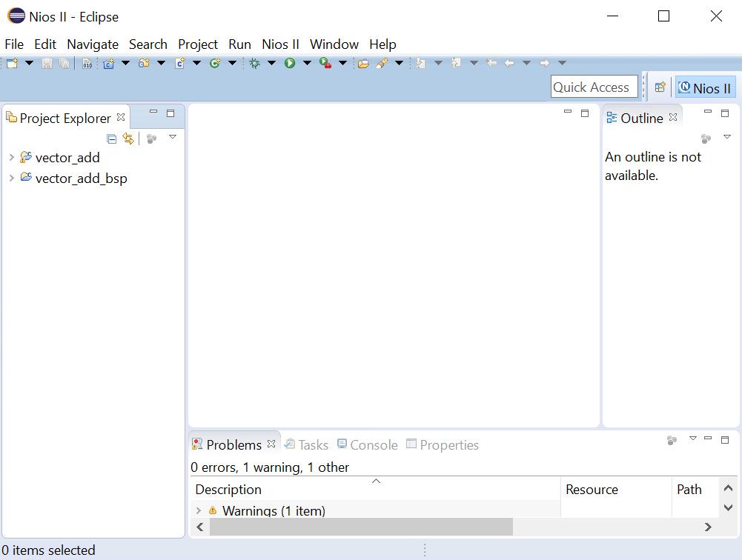Open the New C project dropdown arrow
The image size is (742, 560).
click(125, 63)
